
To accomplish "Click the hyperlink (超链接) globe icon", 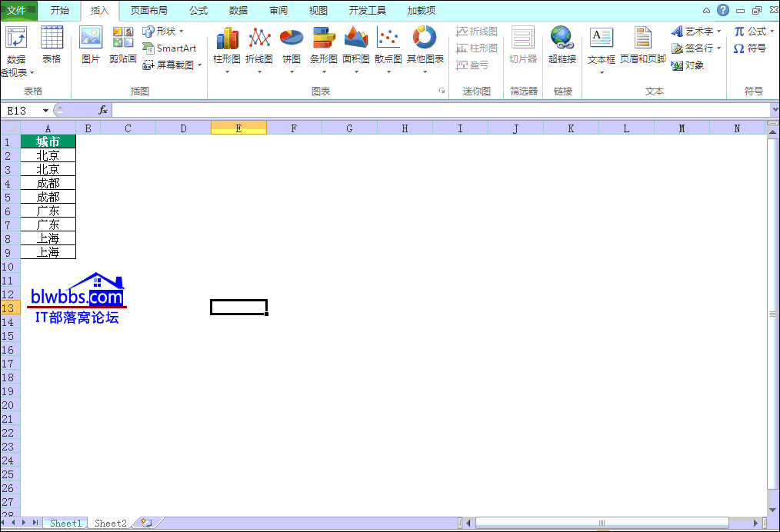I will click(x=562, y=45).
